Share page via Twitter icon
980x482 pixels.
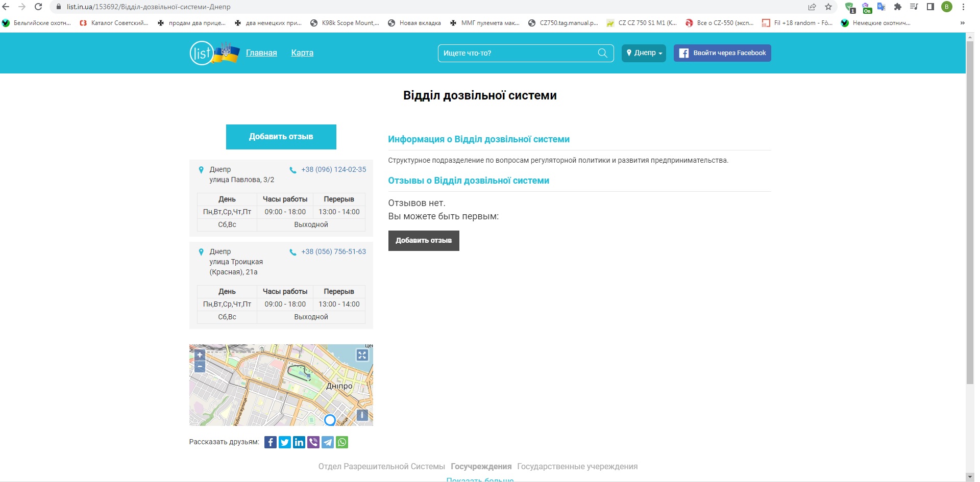(285, 442)
